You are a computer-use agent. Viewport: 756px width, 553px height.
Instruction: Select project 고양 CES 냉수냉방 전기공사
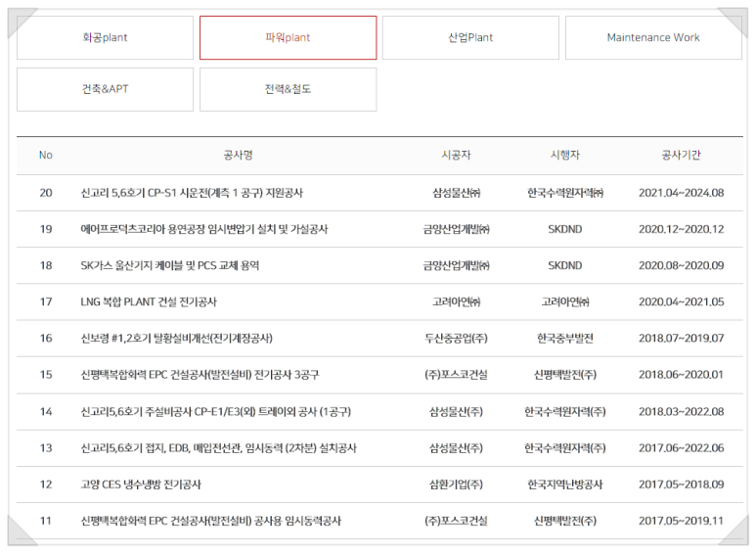click(x=141, y=484)
